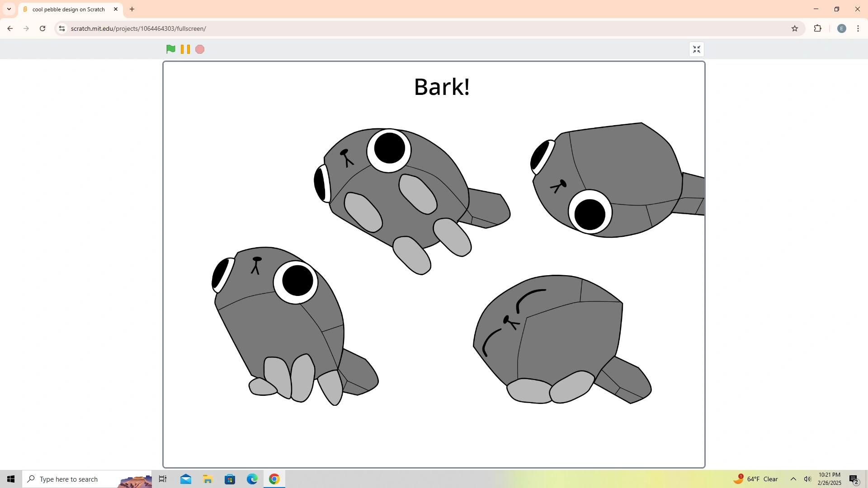Expand hidden icons in the system tray

793,479
